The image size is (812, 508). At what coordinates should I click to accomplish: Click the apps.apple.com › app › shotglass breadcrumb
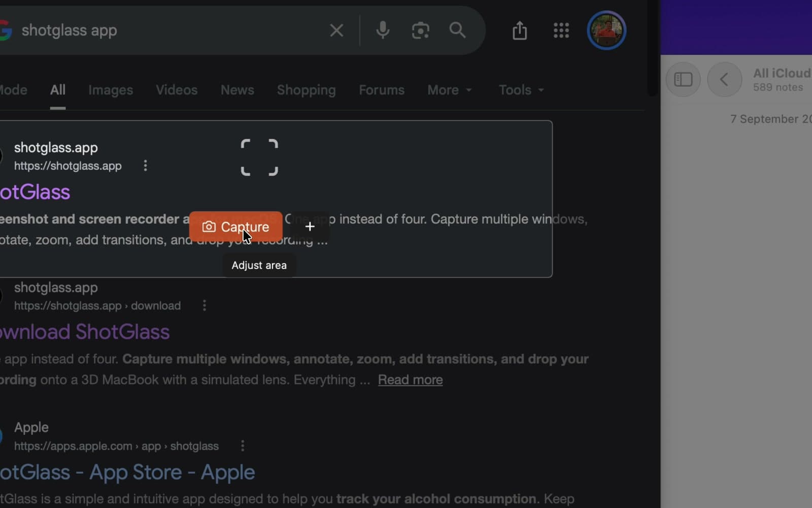(116, 446)
